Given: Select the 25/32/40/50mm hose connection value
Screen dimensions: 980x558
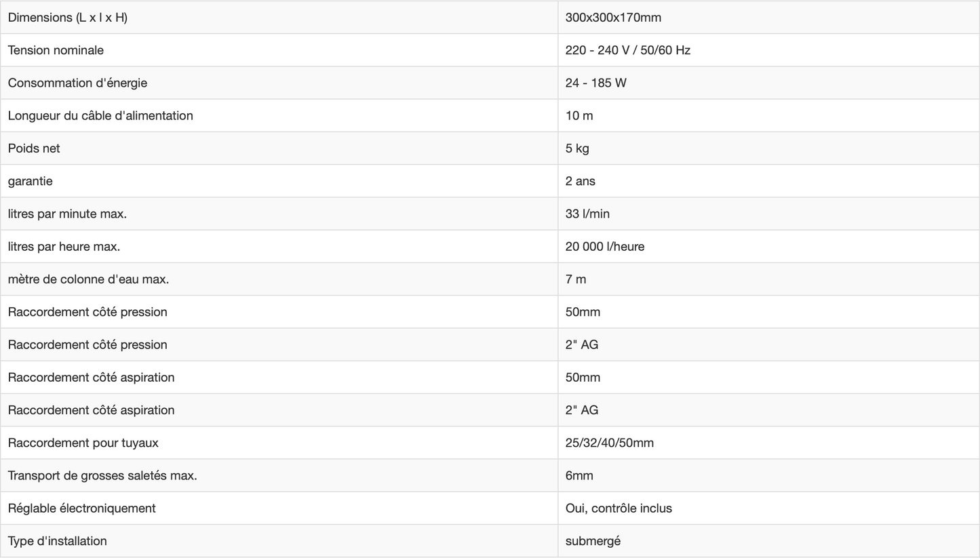Looking at the screenshot, I should (x=610, y=443).
